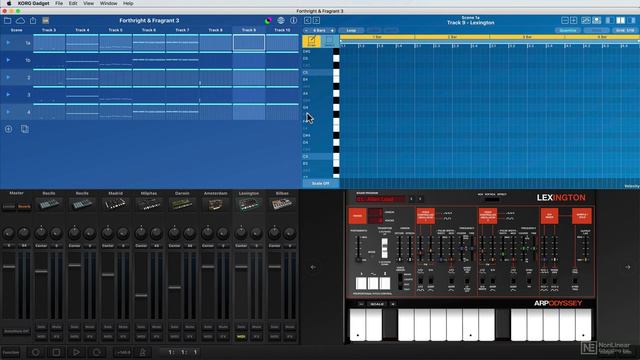Open the View menu
Screen dimensions: 640x360
(x=89, y=3)
